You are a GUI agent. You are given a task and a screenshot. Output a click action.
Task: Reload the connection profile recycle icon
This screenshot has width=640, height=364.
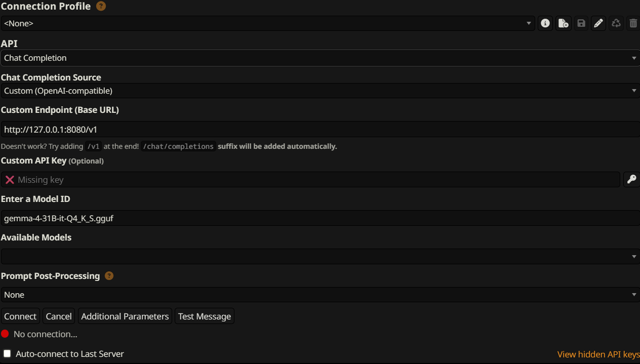point(616,23)
